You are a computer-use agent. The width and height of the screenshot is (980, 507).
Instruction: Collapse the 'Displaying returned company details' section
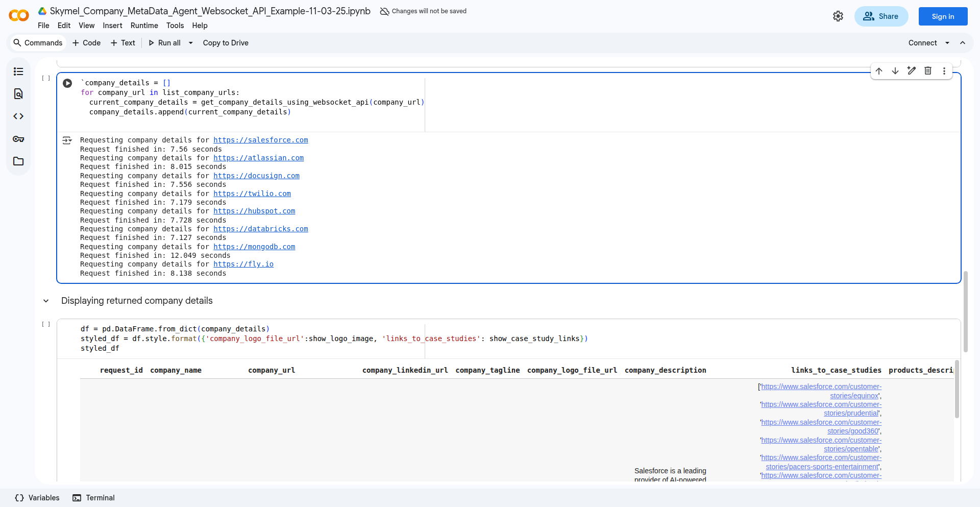pyautogui.click(x=46, y=301)
